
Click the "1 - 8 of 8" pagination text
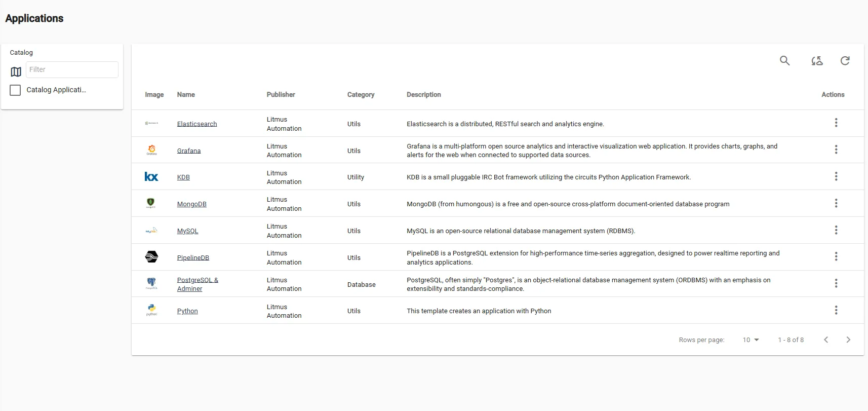coord(791,340)
